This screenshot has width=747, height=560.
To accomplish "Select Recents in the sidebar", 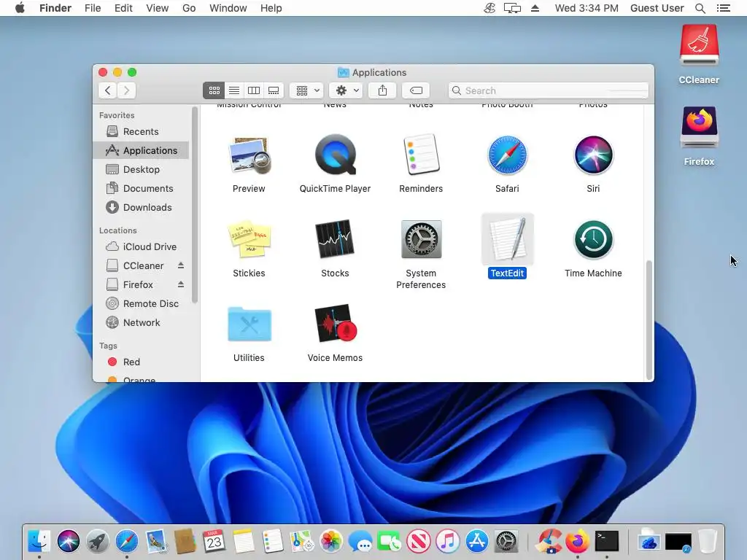I will (142, 131).
